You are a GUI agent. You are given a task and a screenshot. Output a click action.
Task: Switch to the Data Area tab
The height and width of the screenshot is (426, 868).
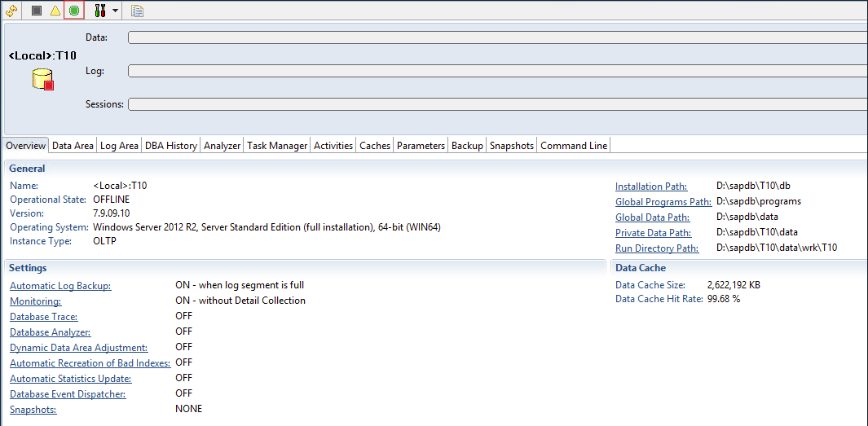73,146
